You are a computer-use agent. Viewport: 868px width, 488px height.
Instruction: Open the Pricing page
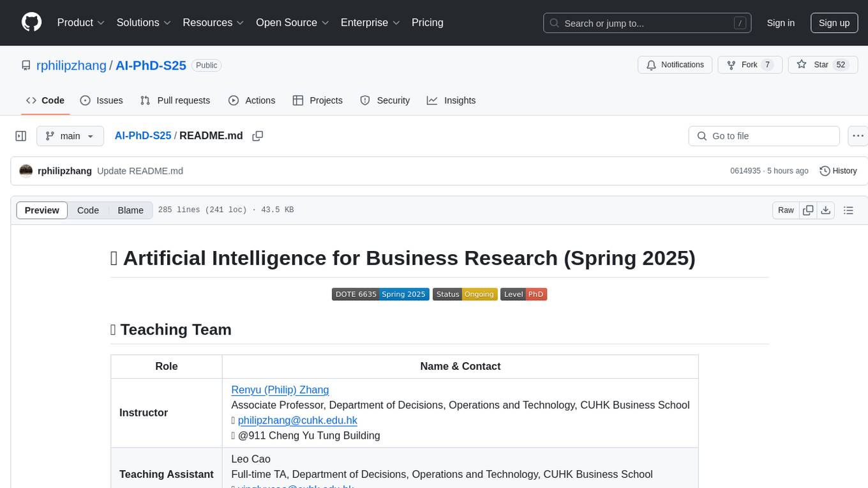(428, 22)
